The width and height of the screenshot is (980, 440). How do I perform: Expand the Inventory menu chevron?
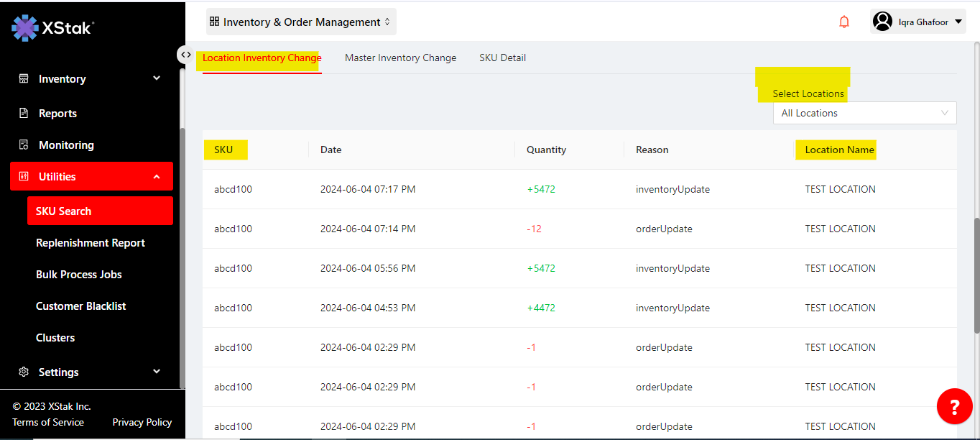(157, 78)
